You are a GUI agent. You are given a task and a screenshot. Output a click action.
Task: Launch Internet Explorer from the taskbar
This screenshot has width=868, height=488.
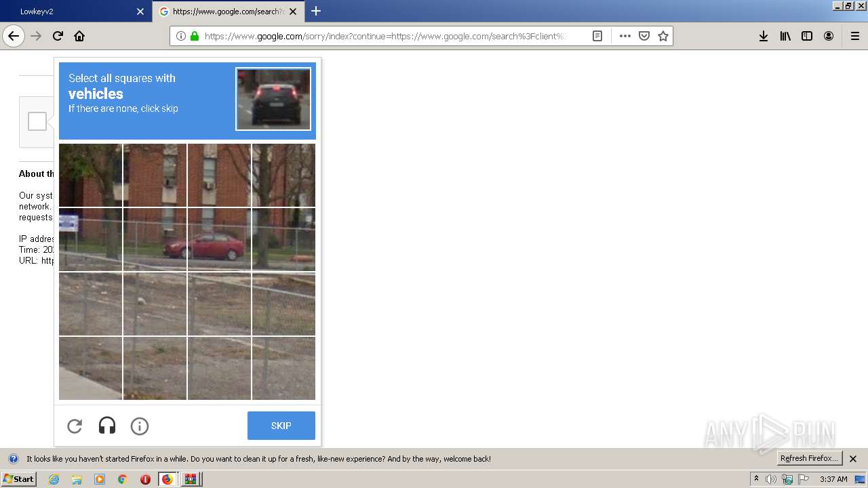(x=54, y=479)
